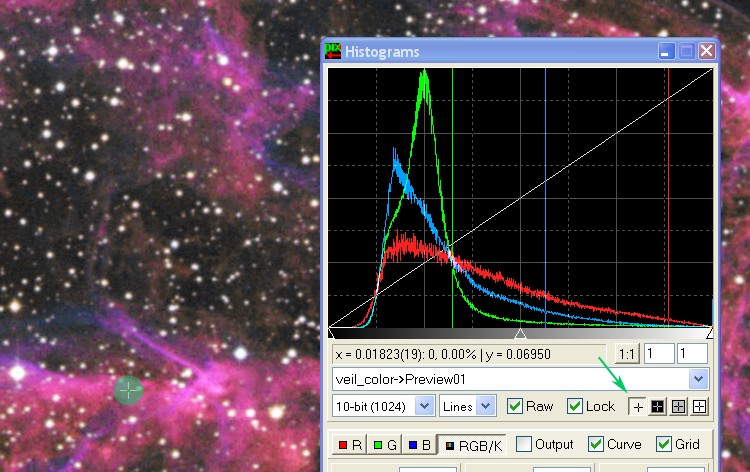Disable the Grid checkbox
Screen dimensions: 750x472
[x=664, y=444]
